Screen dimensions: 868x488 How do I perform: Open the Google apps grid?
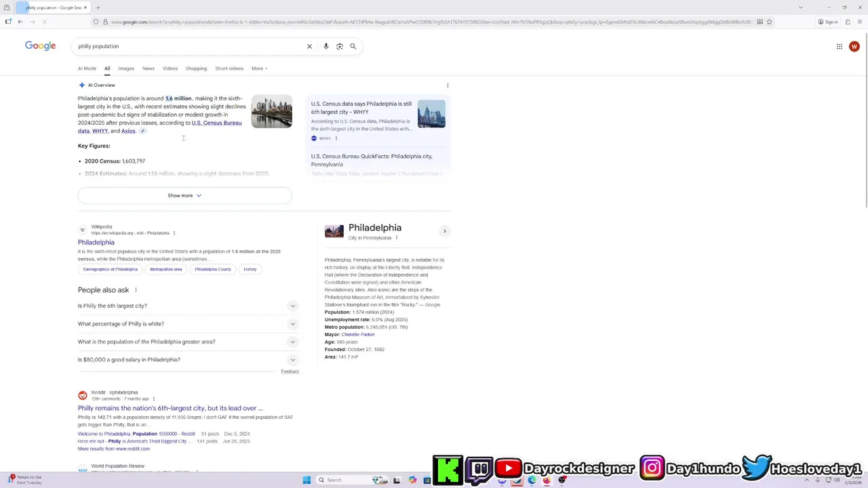(840, 46)
